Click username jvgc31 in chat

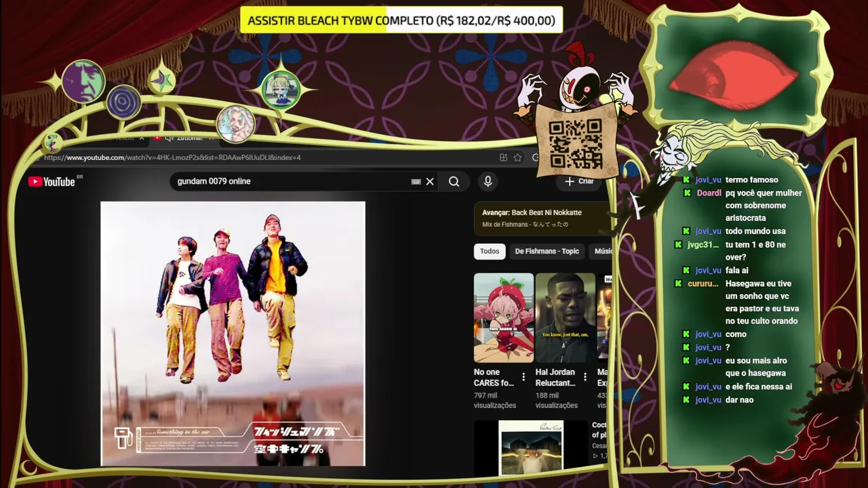[703, 245]
